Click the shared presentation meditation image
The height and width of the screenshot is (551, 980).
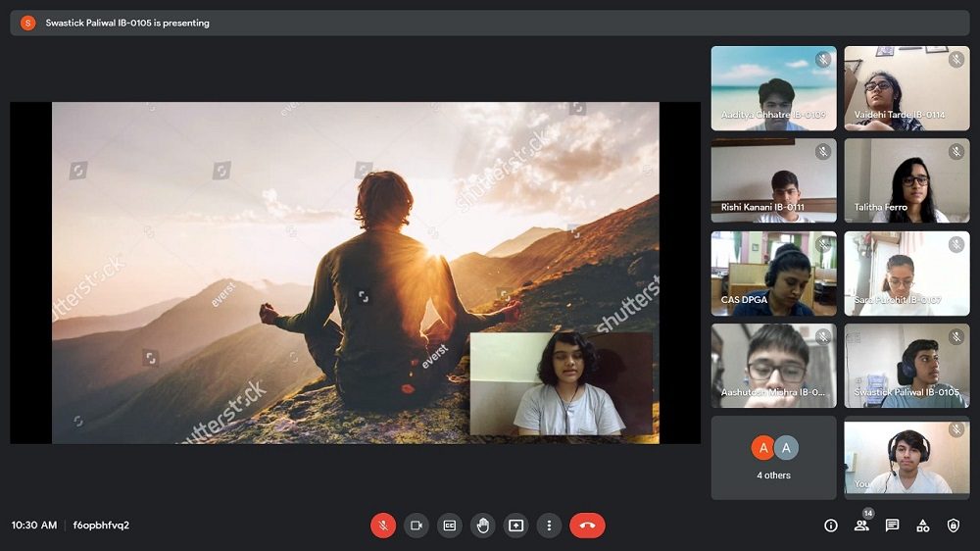click(355, 273)
